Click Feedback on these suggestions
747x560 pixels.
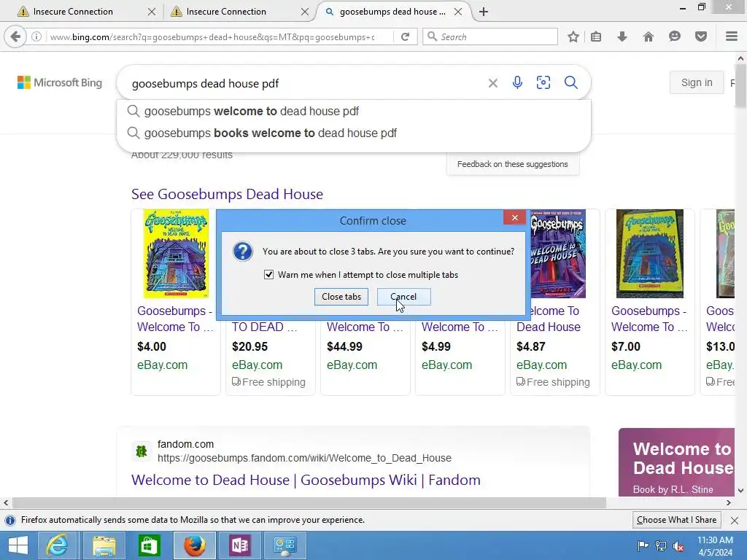coord(513,164)
